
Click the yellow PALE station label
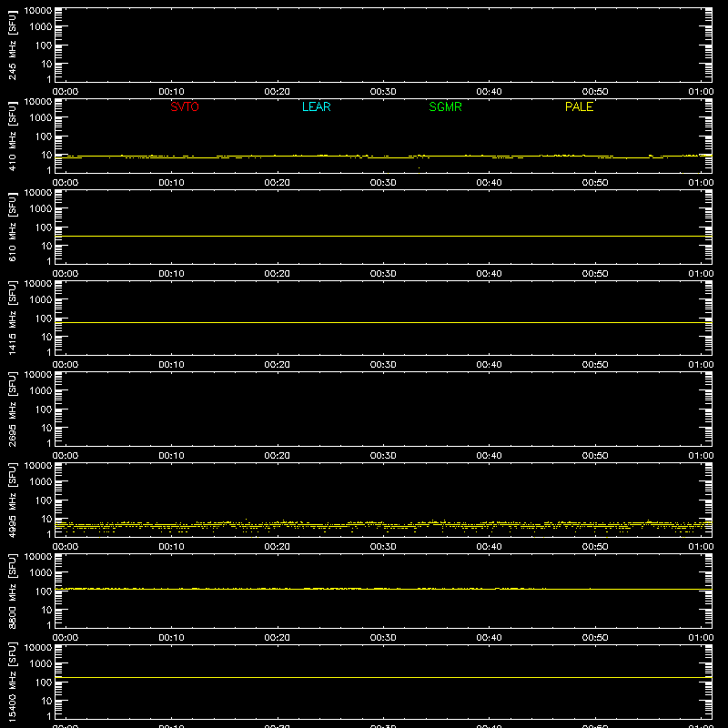tap(579, 106)
